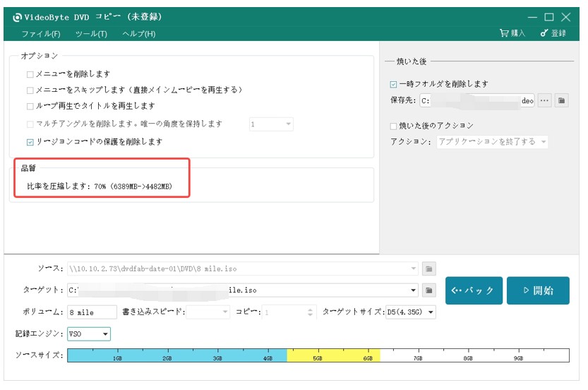Click the key register icon (登録)
The width and height of the screenshot is (588, 390).
[544, 33]
